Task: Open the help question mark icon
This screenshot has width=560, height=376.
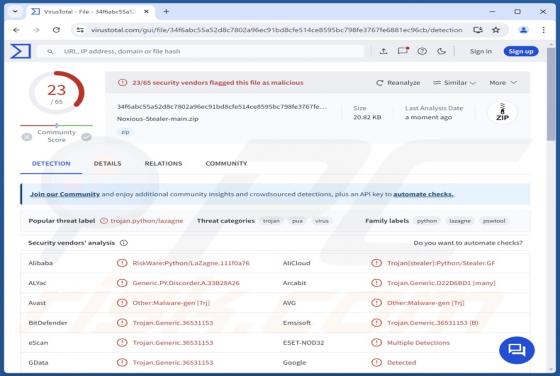Action: click(x=422, y=51)
